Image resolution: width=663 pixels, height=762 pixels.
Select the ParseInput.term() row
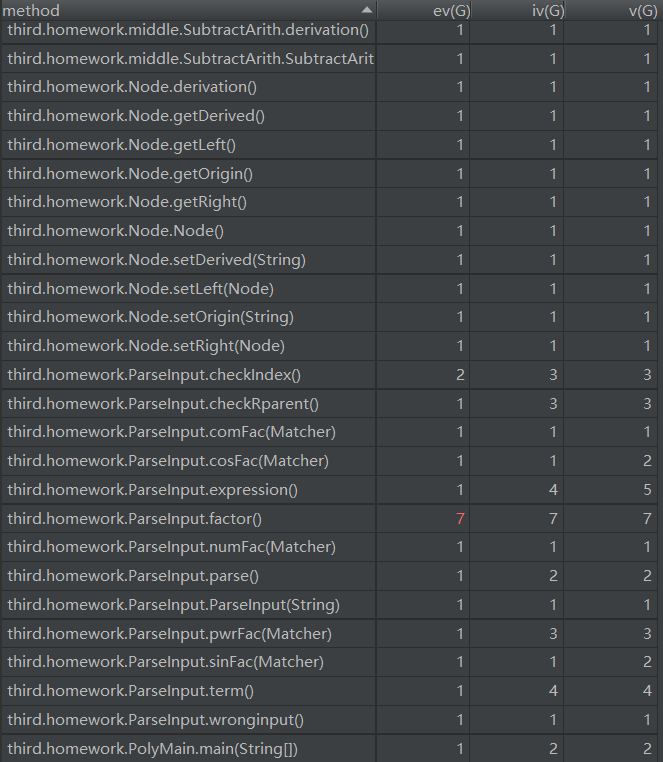(330, 691)
